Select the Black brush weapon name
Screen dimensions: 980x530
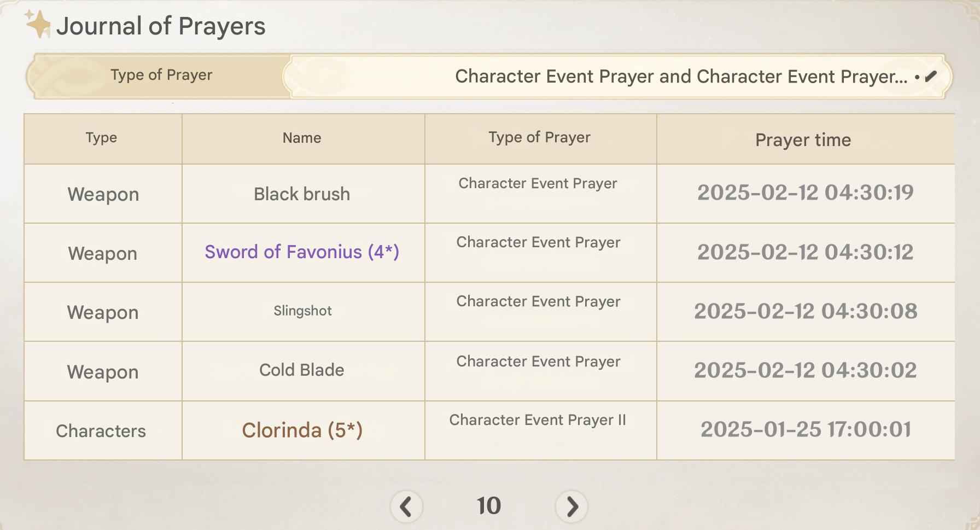point(302,194)
